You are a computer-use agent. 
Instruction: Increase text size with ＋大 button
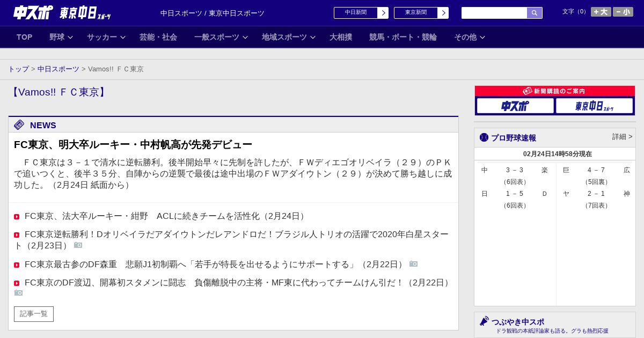[x=601, y=12]
